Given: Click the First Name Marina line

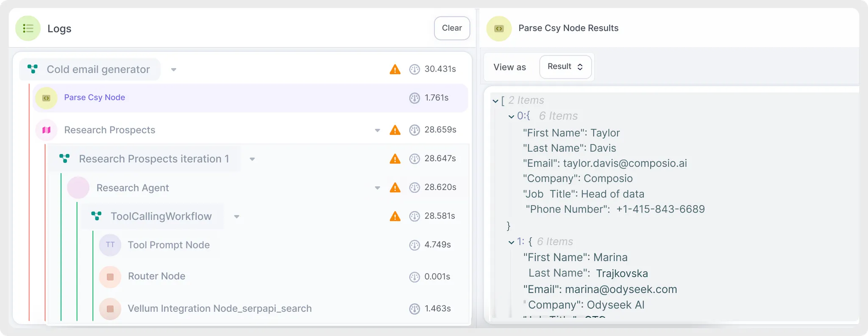Looking at the screenshot, I should click(x=575, y=258).
